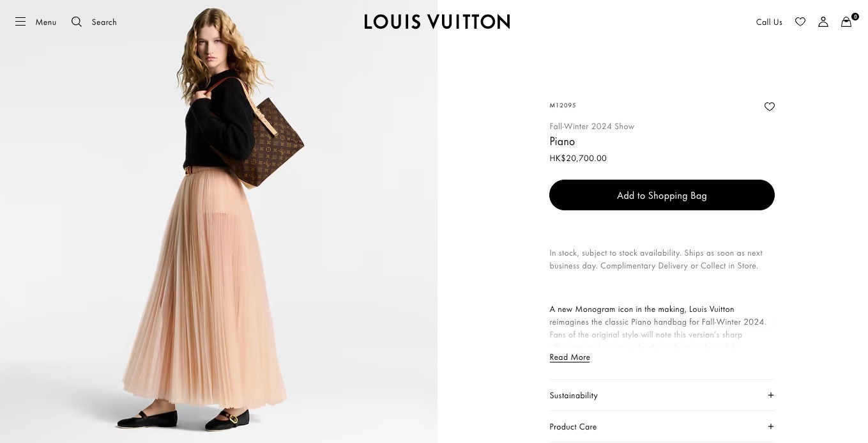
Task: Toggle wishlist heart for Piano bag
Action: pyautogui.click(x=770, y=107)
